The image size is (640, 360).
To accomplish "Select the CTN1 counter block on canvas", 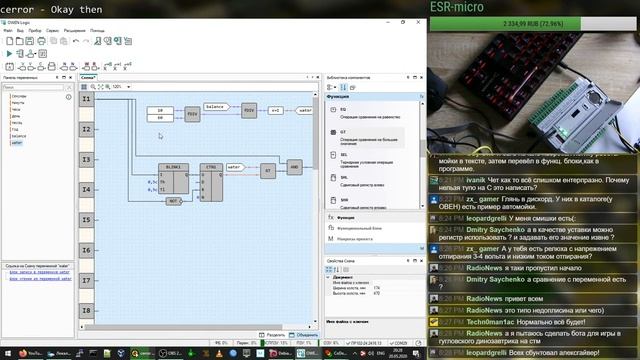I will coord(211,182).
